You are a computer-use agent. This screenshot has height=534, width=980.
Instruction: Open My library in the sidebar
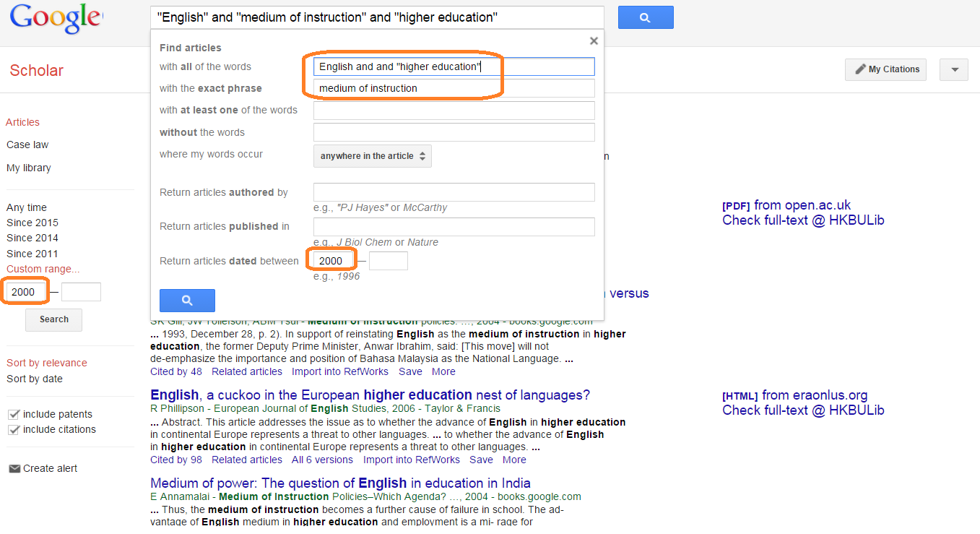(x=29, y=168)
